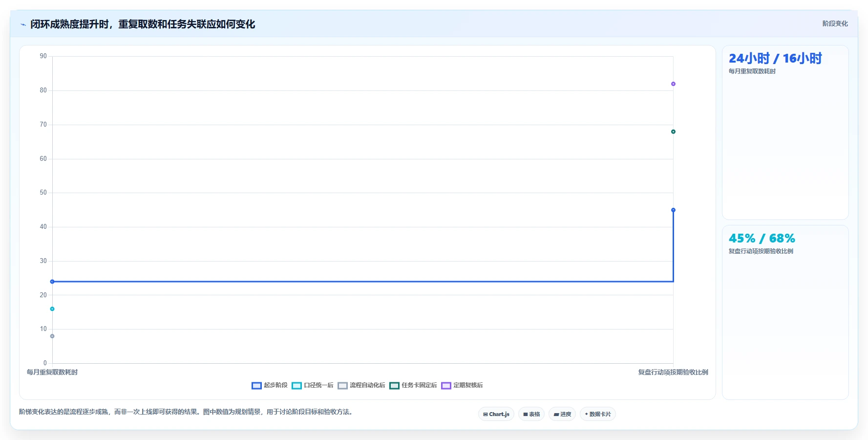The width and height of the screenshot is (868, 440).
Task: Click the green data point at 68
Action: click(x=673, y=132)
